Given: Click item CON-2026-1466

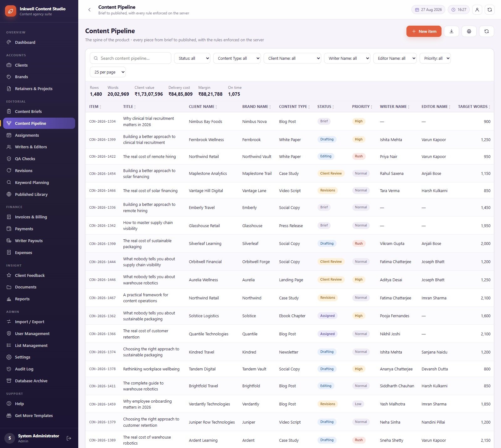Looking at the screenshot, I should 102,191.
